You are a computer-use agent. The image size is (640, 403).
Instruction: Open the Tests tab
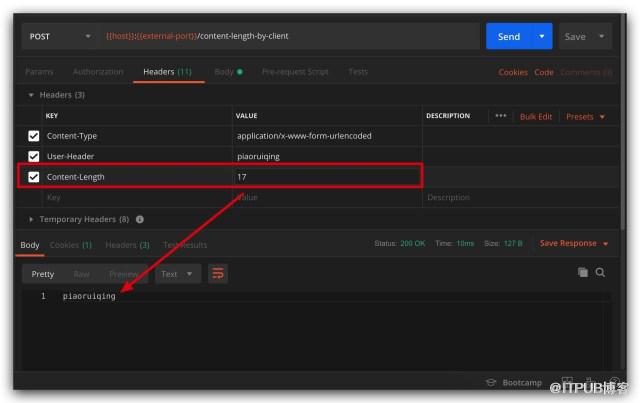click(x=358, y=72)
